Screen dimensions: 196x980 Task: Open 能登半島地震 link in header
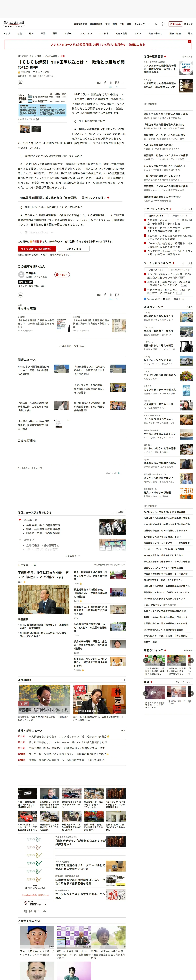click(x=96, y=24)
